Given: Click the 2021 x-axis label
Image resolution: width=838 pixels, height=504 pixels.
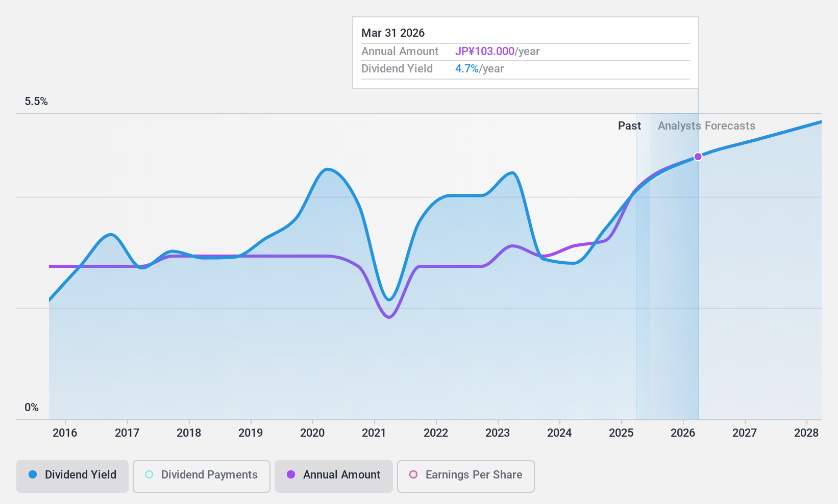Looking at the screenshot, I should (374, 433).
